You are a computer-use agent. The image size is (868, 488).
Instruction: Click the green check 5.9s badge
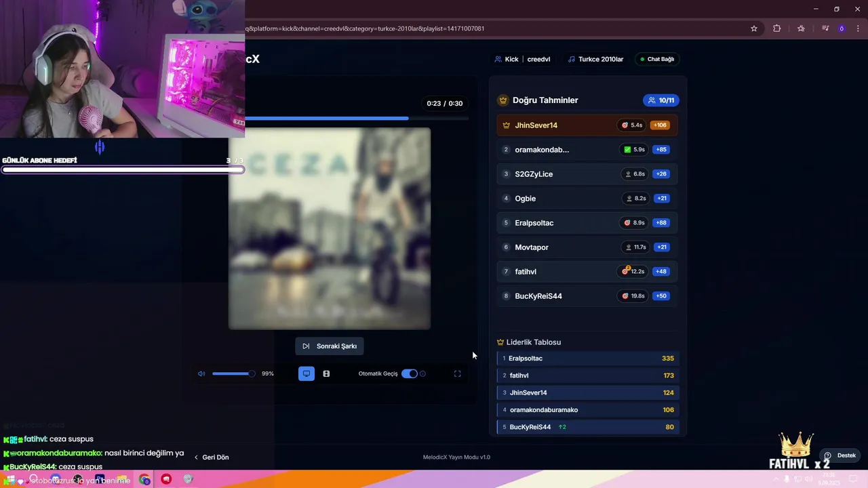tap(634, 149)
